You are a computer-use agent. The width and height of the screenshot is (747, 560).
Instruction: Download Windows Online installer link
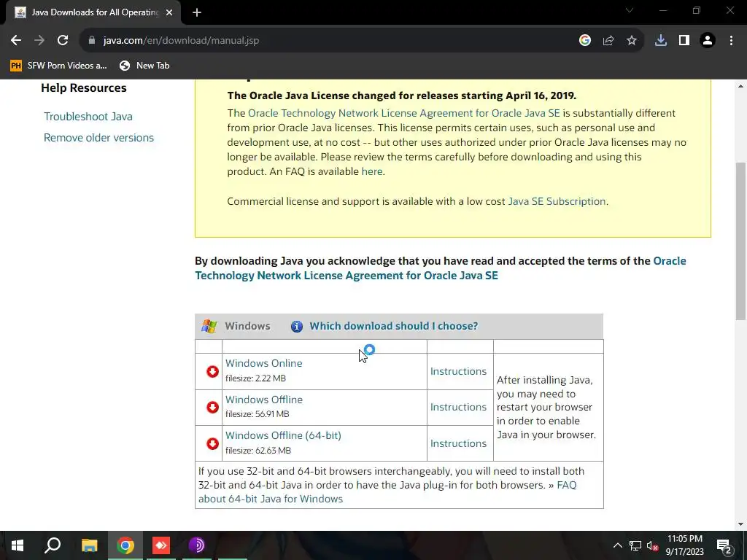click(x=263, y=363)
